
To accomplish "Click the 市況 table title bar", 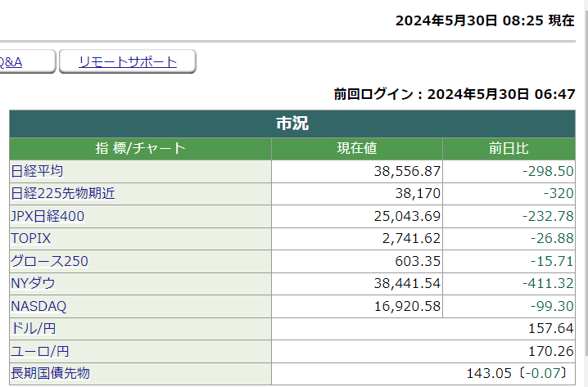I will [292, 124].
